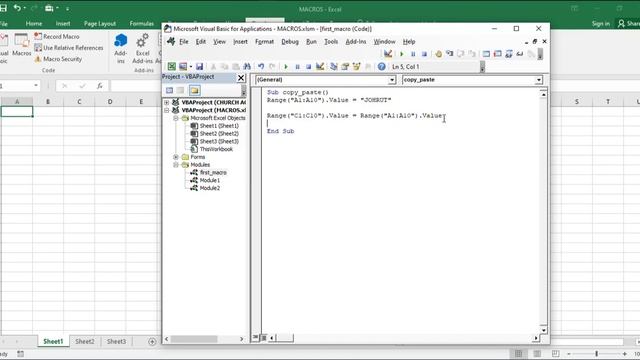Open the (General) object dropdown

pyautogui.click(x=392, y=80)
